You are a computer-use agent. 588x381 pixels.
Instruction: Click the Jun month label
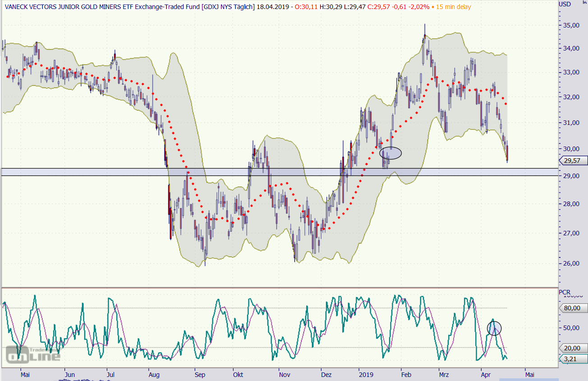(x=69, y=375)
